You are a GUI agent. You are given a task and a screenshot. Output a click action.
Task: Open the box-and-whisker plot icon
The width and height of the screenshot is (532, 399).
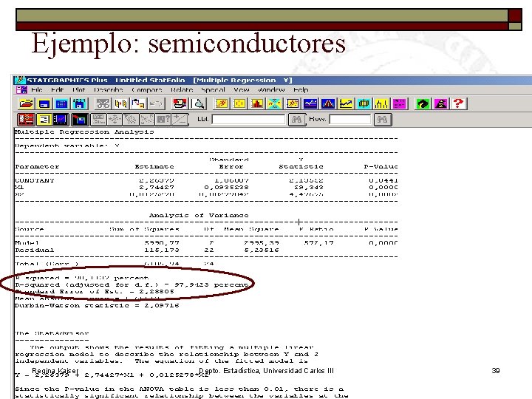(x=239, y=103)
